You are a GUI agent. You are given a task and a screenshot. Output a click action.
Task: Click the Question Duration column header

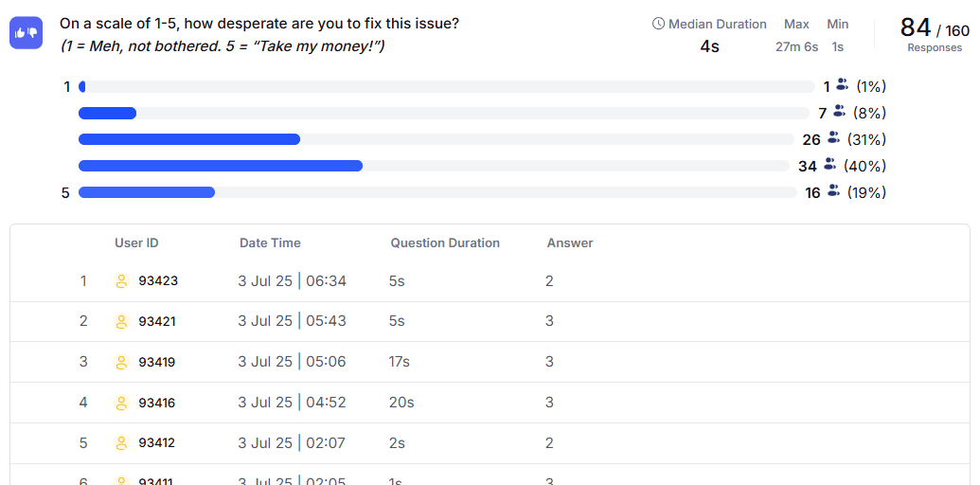(x=445, y=243)
